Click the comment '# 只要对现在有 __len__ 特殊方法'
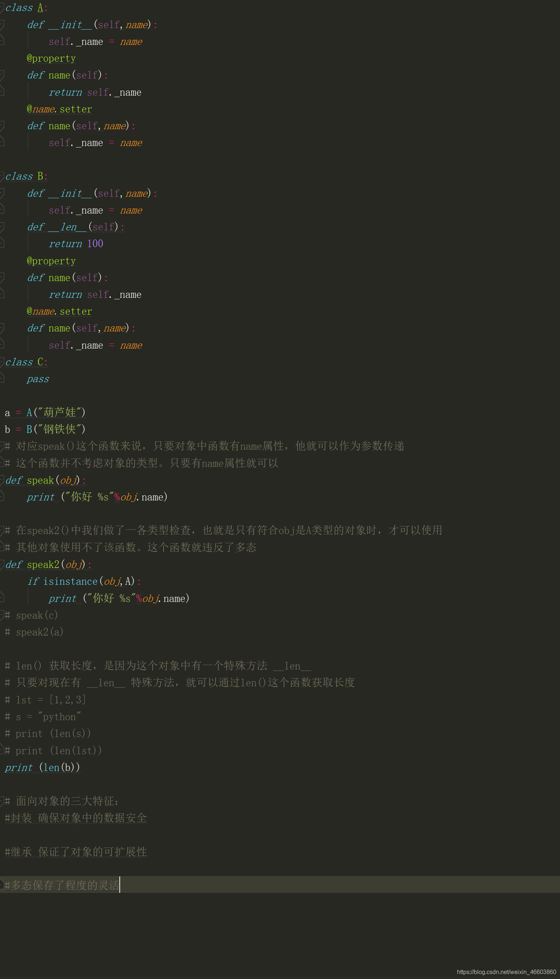Image resolution: width=560 pixels, height=979 pixels. (180, 683)
